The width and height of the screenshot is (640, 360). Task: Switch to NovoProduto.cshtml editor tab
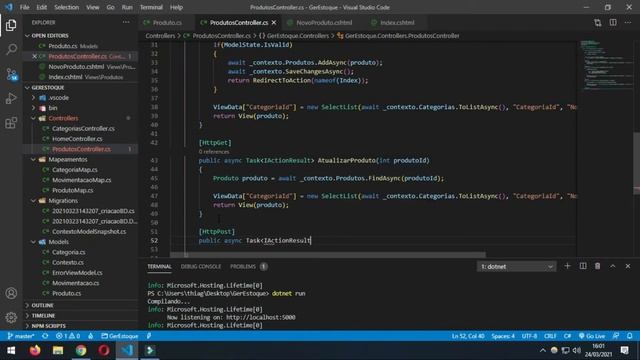(x=324, y=22)
